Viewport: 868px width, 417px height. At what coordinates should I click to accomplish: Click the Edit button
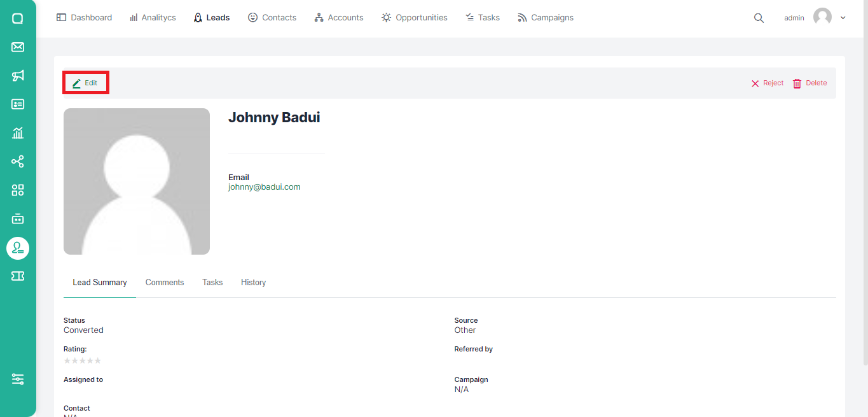[x=86, y=83]
